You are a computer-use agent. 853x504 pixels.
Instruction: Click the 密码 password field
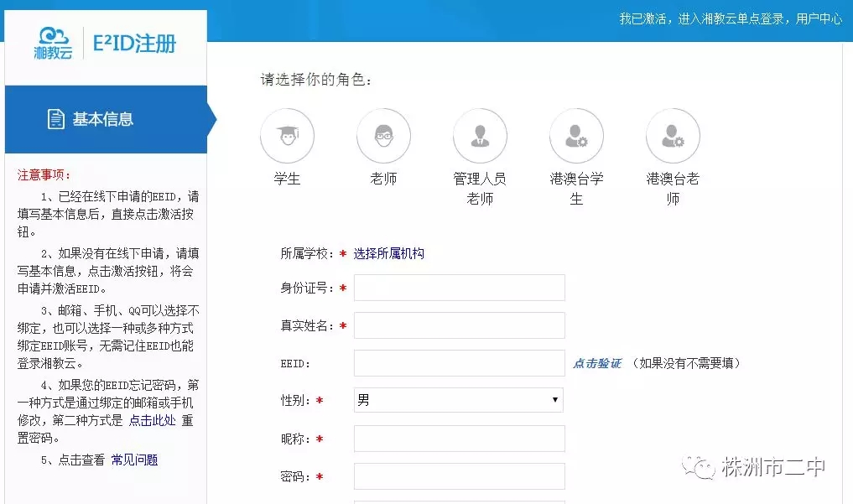coord(457,475)
